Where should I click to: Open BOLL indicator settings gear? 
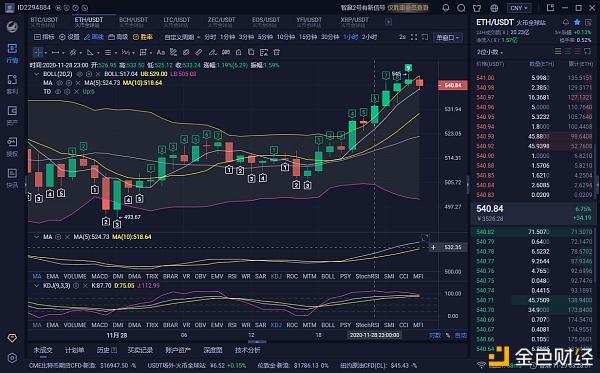point(89,74)
